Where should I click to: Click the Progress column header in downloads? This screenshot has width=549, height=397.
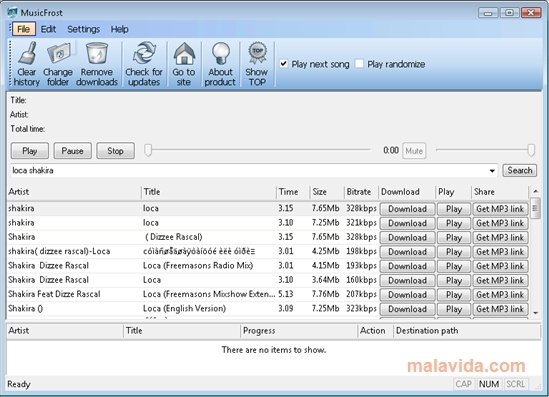coord(299,331)
